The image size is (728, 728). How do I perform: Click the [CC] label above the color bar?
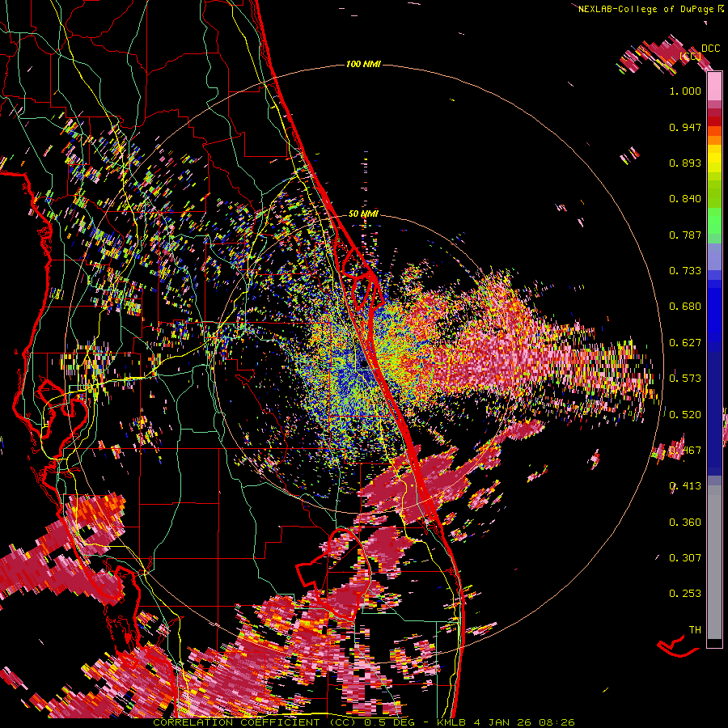(x=691, y=56)
